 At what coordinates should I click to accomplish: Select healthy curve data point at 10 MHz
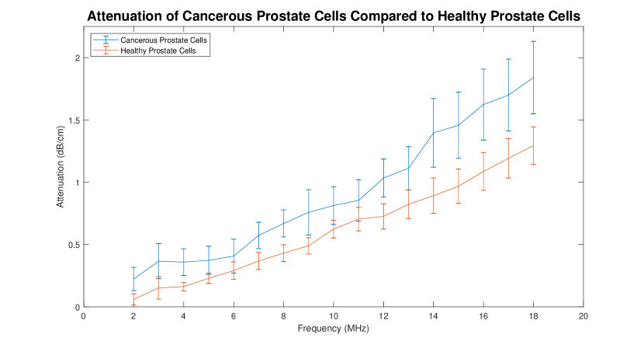[334, 228]
